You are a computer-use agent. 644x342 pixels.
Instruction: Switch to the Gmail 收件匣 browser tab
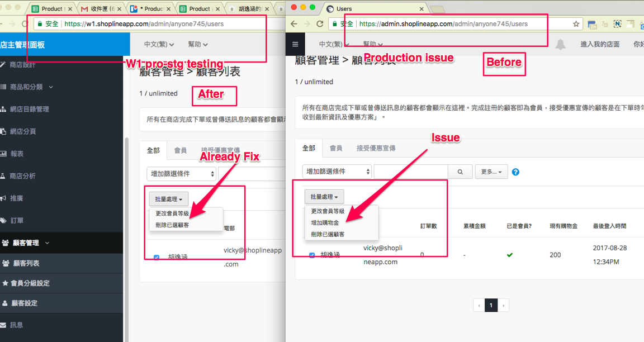click(x=101, y=8)
